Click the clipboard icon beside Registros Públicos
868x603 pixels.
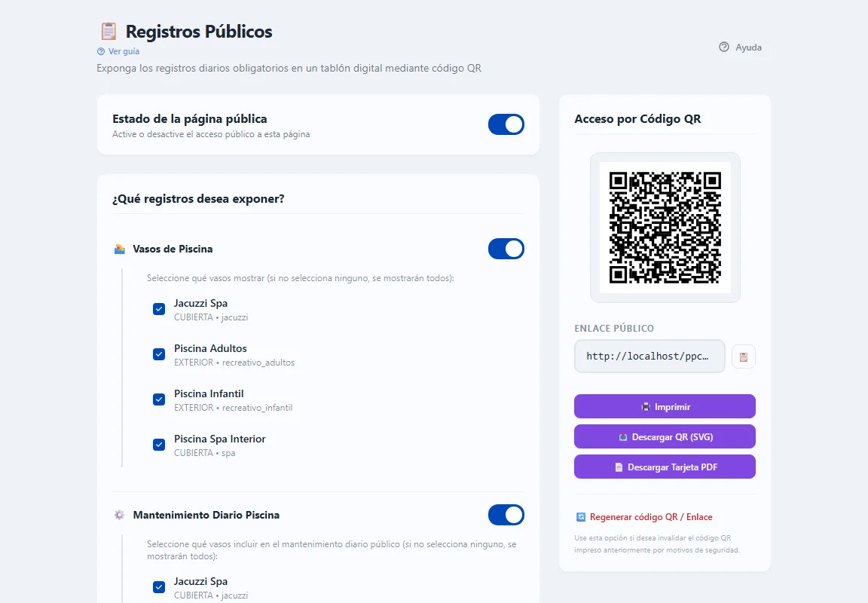108,32
